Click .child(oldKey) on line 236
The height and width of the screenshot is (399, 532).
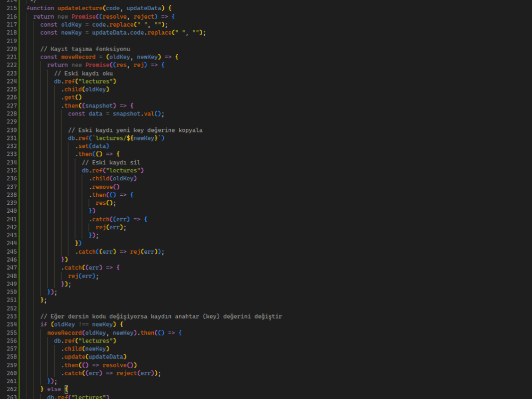point(113,178)
